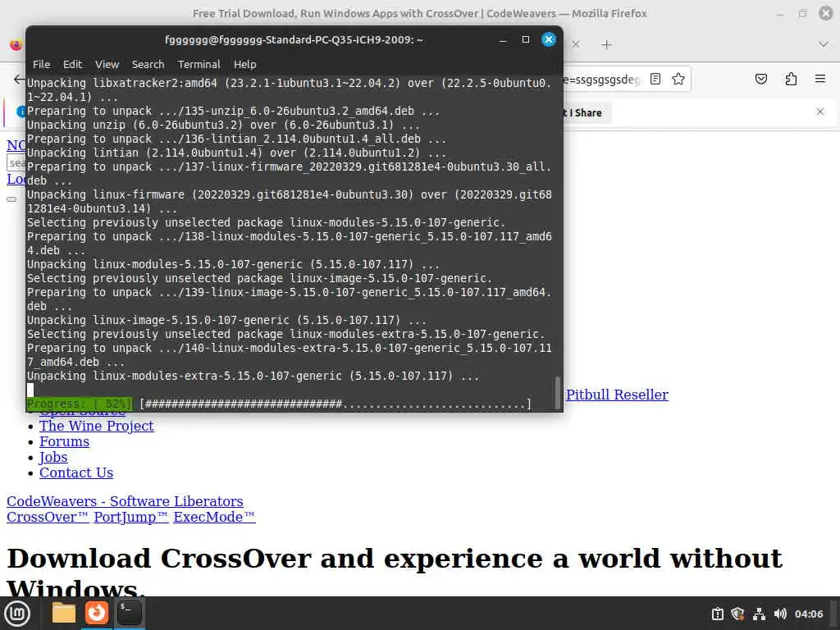The height and width of the screenshot is (630, 840).
Task: Toggle Firefox reader view icon
Action: (x=655, y=80)
